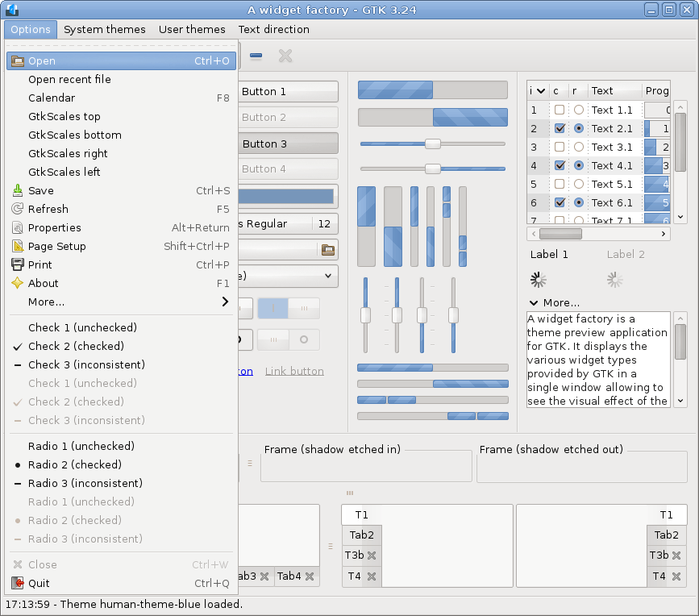The image size is (699, 616).
Task: Select menu item Radio 1 (unchecked)
Action: coord(121,446)
